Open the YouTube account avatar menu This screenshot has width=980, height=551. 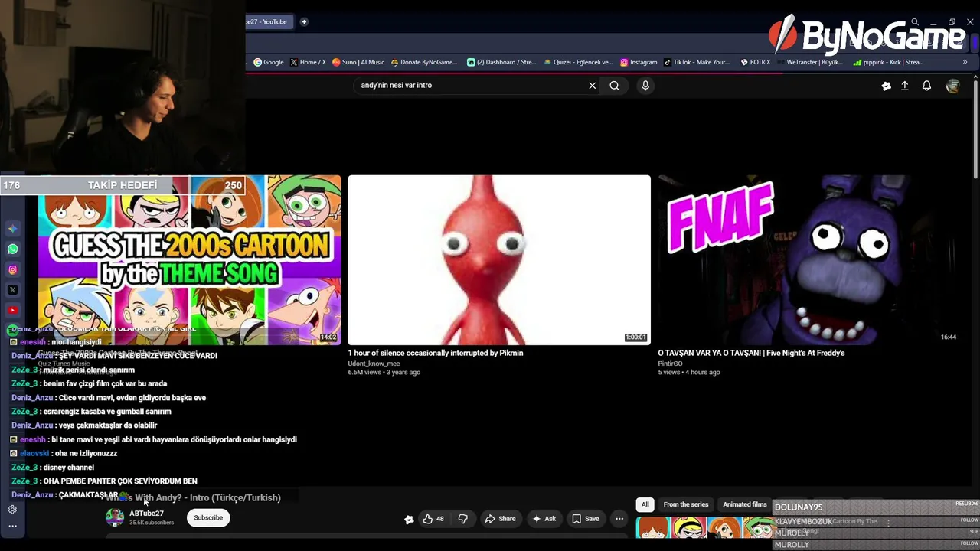(x=952, y=86)
